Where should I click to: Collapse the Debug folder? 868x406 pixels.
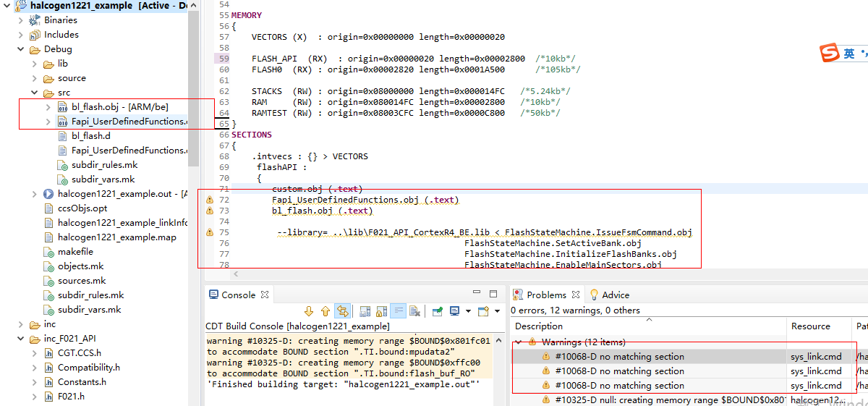click(21, 49)
